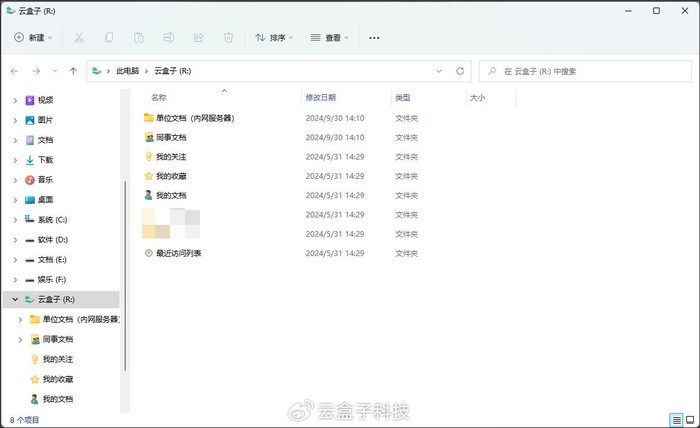This screenshot has width=700, height=428.
Task: Select 最近访问列表 in file list
Action: coord(173,253)
